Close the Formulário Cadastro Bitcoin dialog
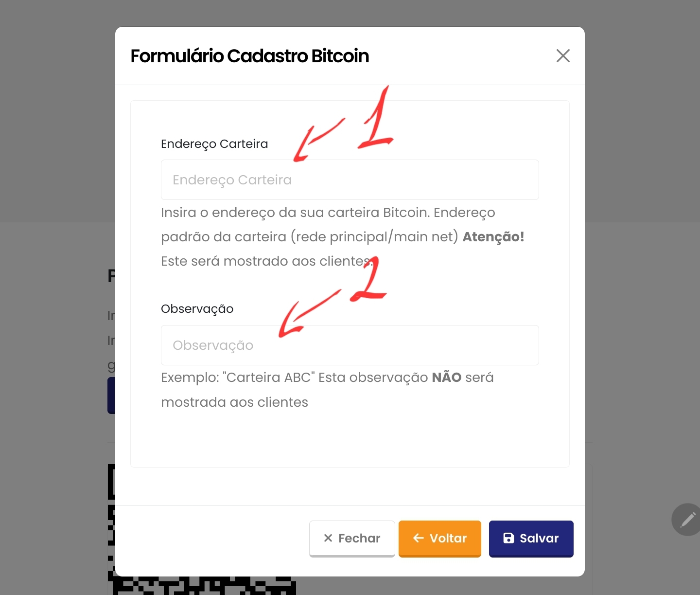This screenshot has height=595, width=700. point(563,55)
